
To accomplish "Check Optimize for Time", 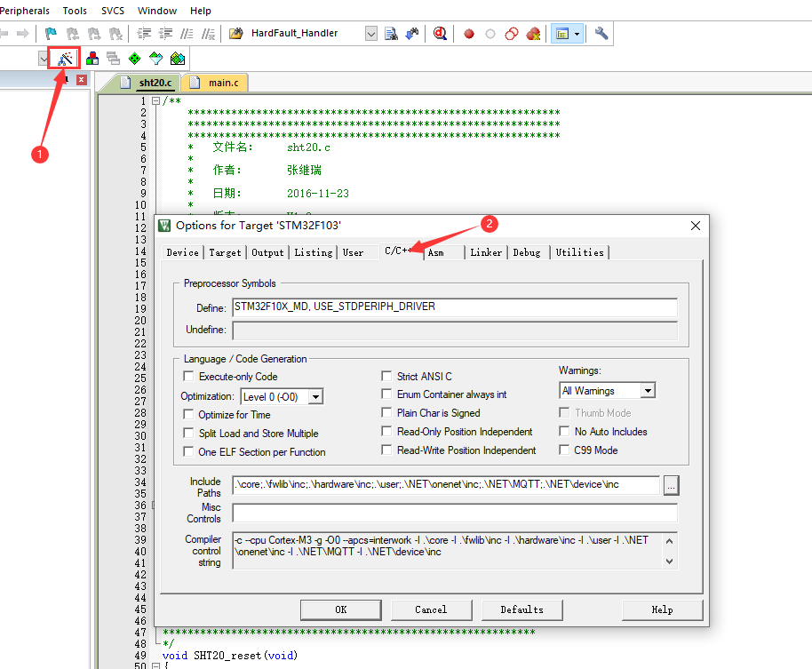I will [x=188, y=414].
